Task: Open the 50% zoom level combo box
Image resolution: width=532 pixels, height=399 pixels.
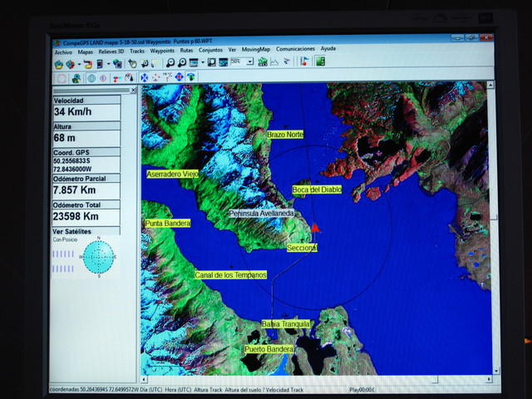Action: point(242,62)
